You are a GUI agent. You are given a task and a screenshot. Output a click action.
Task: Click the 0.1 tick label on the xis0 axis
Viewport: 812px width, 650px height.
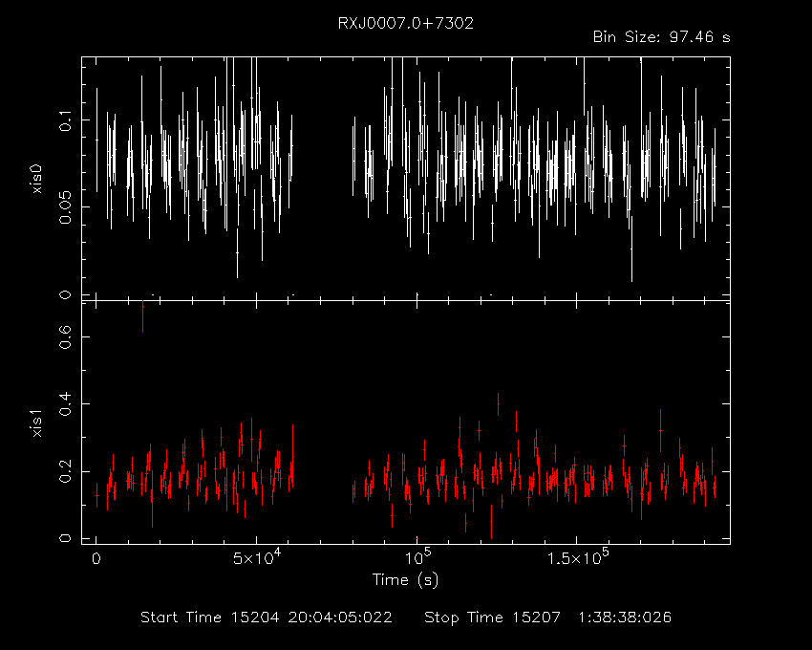pos(65,120)
